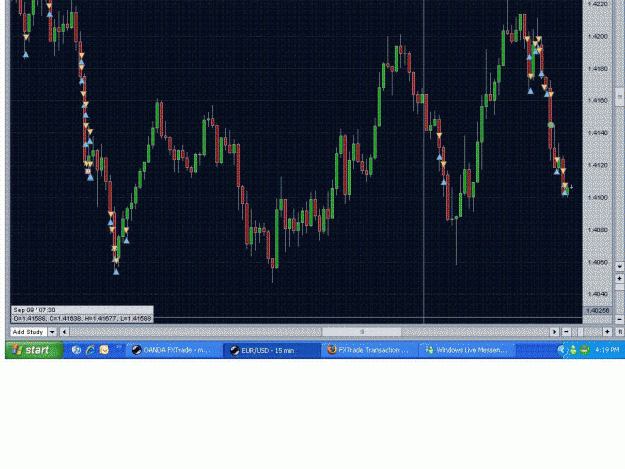Image resolution: width=625 pixels, height=469 pixels.
Task: Zoom in price axis with vertical plus button
Action: coord(619,278)
